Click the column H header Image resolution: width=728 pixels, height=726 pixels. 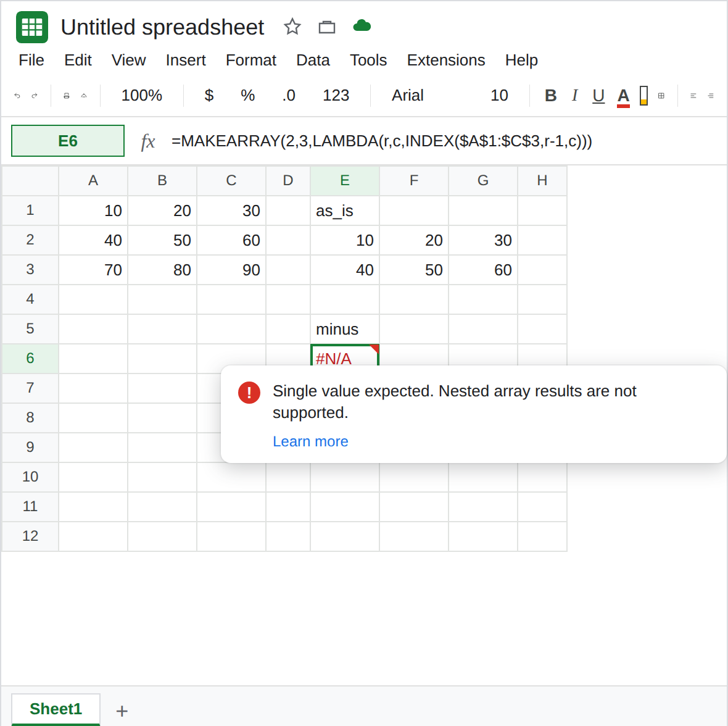pos(542,180)
